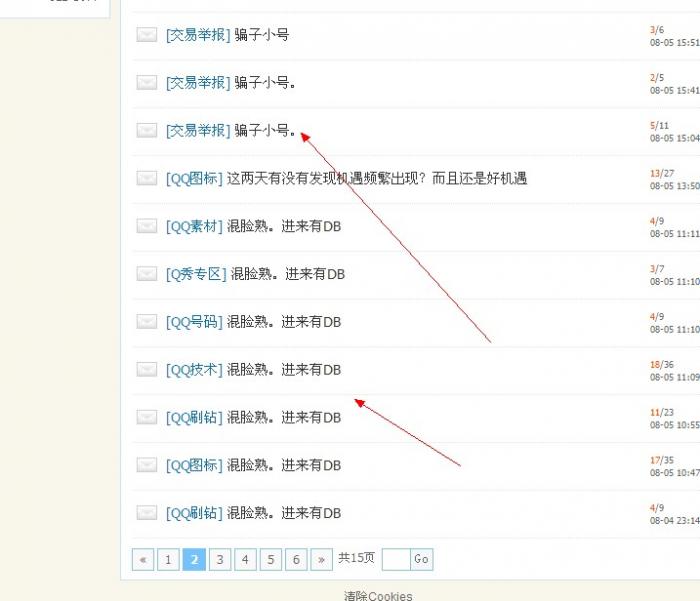Open the [QQ技术] 混脸熟 thread title
This screenshot has width=700, height=601.
[284, 370]
